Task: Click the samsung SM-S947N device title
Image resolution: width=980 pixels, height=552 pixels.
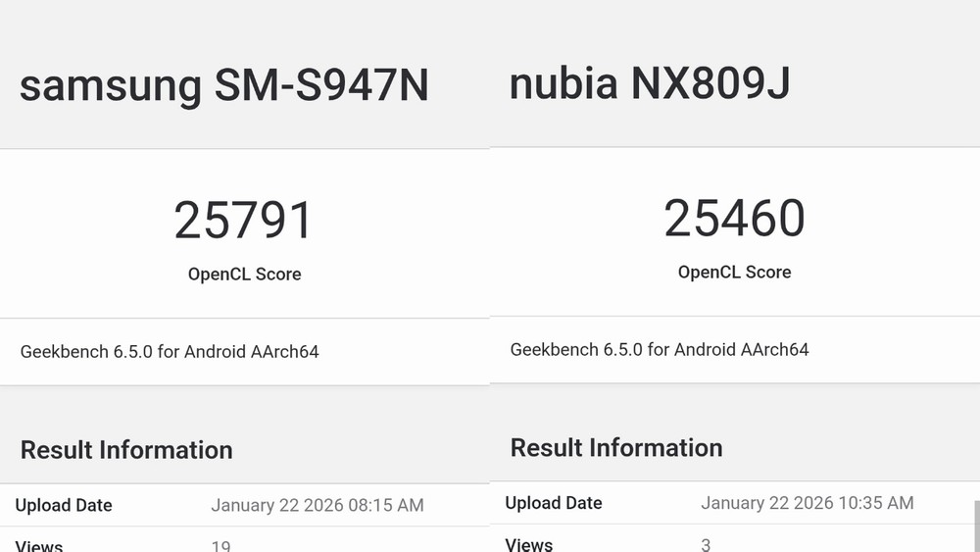Action: [x=223, y=86]
